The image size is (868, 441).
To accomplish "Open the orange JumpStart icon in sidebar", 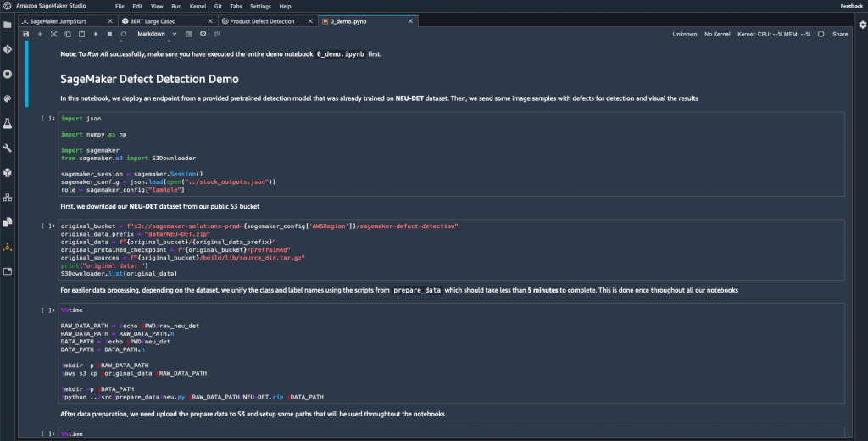I will (7, 247).
